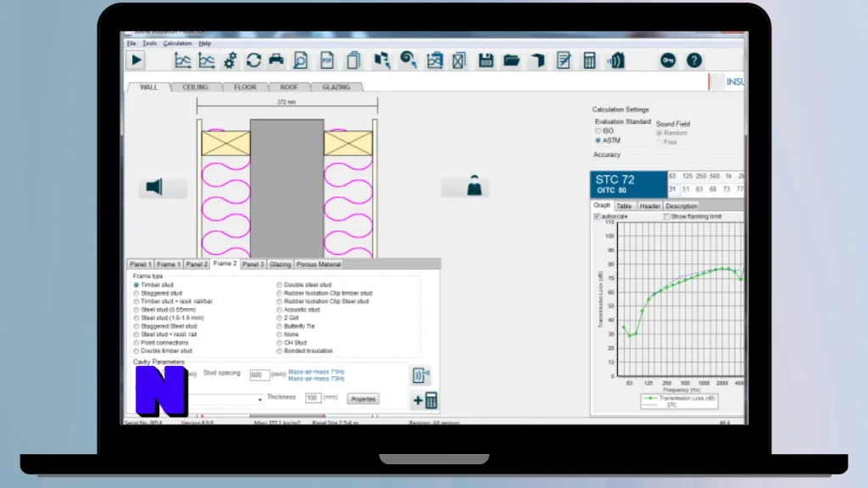This screenshot has width=868, height=488.
Task: Click the Properties button
Action: (x=363, y=399)
